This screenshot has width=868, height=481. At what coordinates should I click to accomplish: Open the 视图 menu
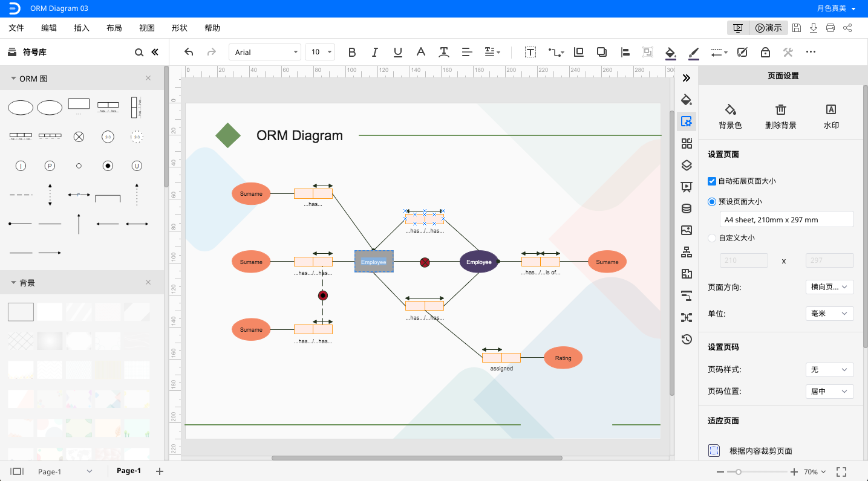coord(147,28)
